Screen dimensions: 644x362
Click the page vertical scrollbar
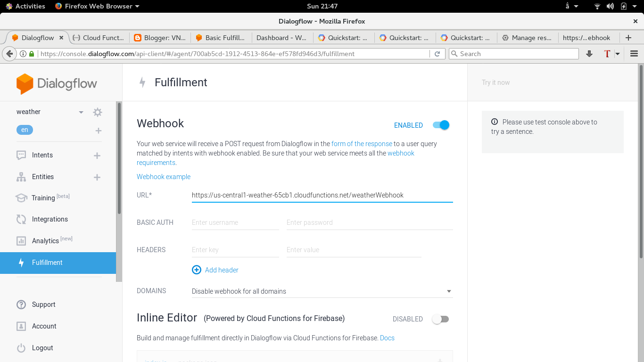pyautogui.click(x=641, y=161)
